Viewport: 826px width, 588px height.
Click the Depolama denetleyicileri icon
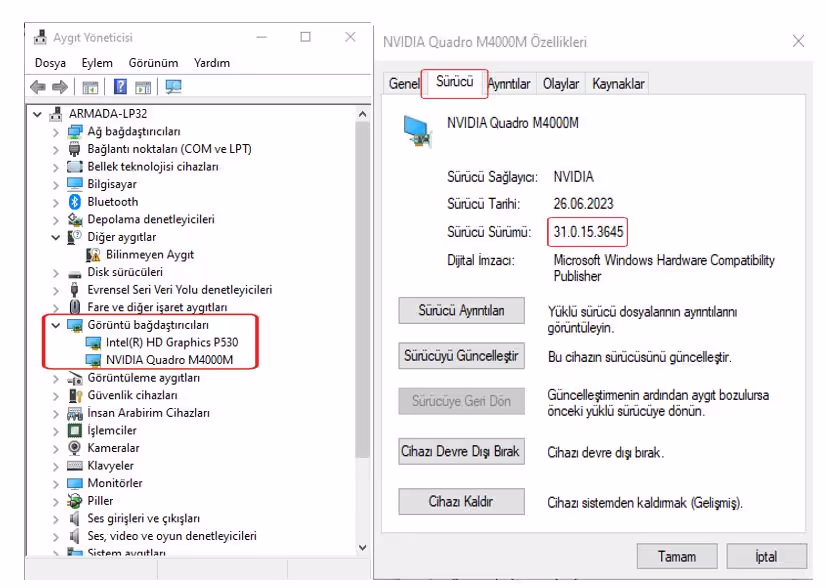pyautogui.click(x=75, y=219)
